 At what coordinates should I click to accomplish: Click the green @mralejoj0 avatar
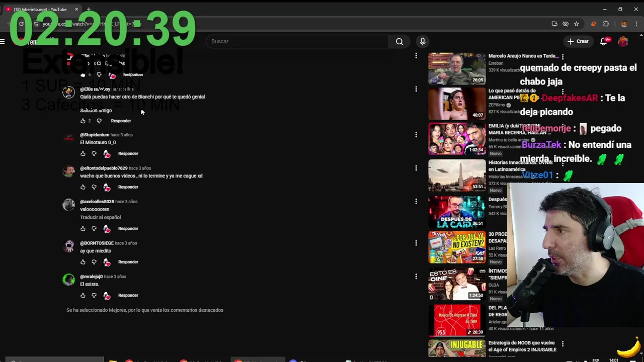point(68,280)
